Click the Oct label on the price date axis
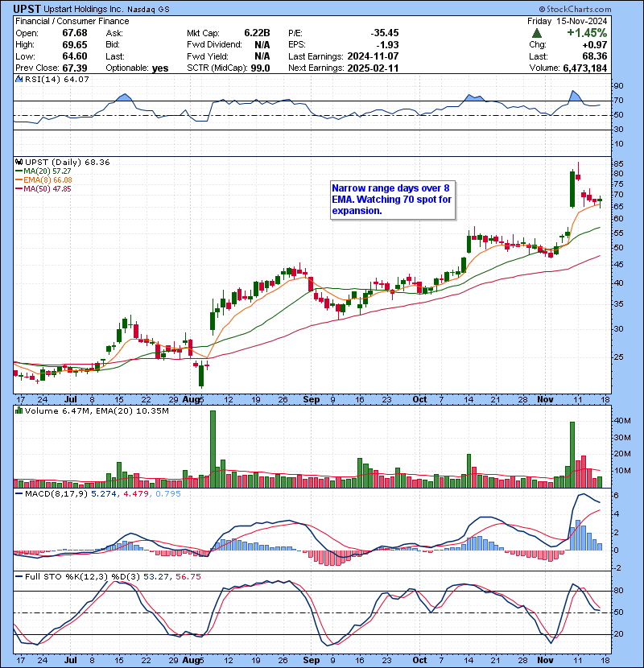This screenshot has width=644, height=668. tap(419, 400)
